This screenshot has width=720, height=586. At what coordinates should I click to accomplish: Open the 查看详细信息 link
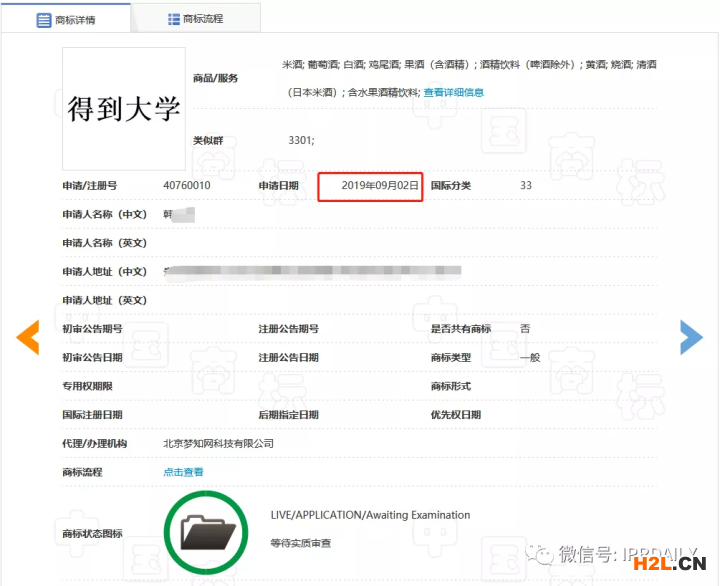453,92
